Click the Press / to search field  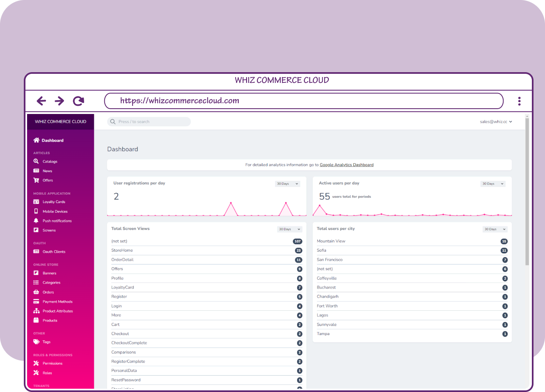pyautogui.click(x=149, y=122)
